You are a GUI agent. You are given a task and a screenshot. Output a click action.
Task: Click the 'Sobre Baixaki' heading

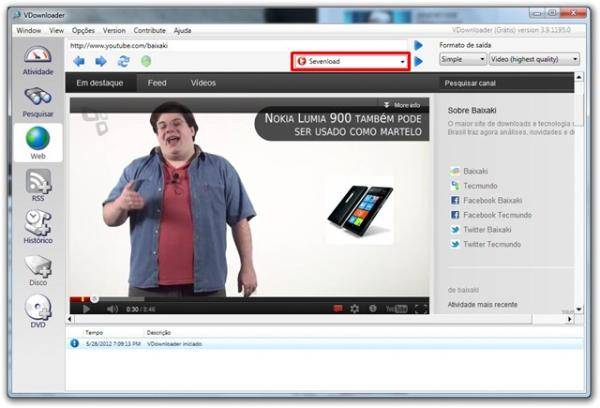(472, 110)
